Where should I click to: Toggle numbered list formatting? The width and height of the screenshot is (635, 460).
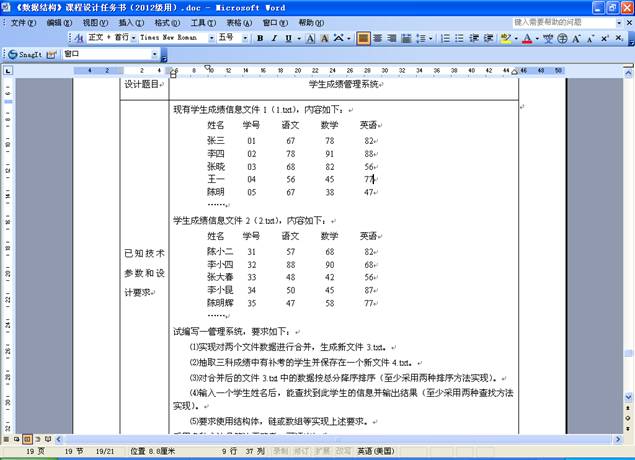tap(445, 38)
